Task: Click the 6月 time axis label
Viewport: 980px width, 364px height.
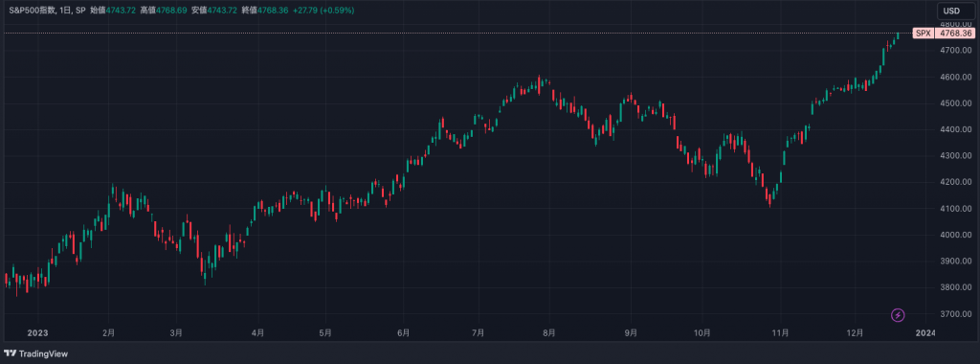Action: (403, 332)
